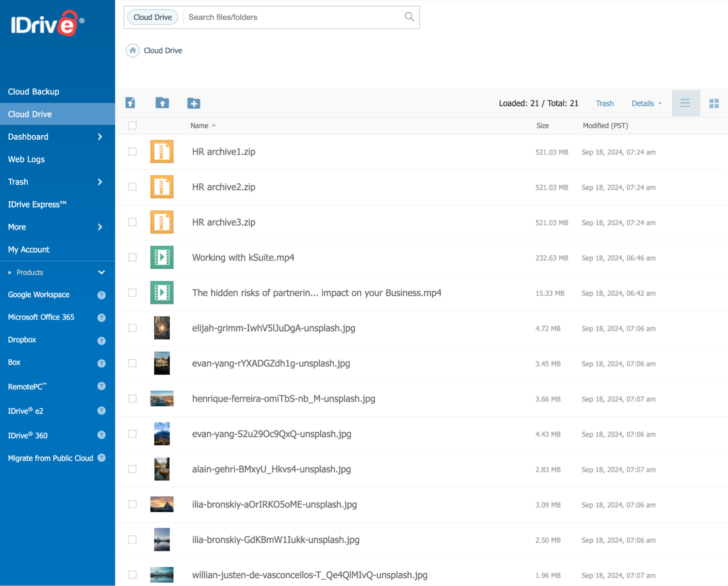Open elijah-grimm image thumbnail

click(x=162, y=328)
